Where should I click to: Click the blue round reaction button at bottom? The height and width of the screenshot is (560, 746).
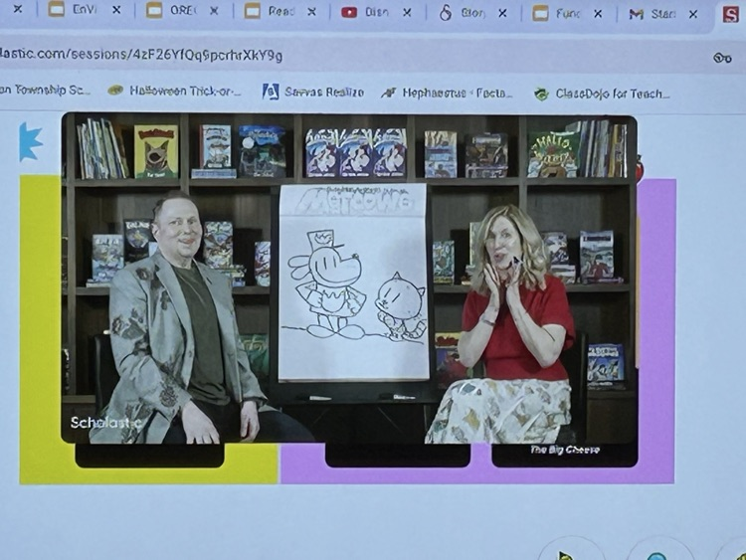(x=656, y=551)
